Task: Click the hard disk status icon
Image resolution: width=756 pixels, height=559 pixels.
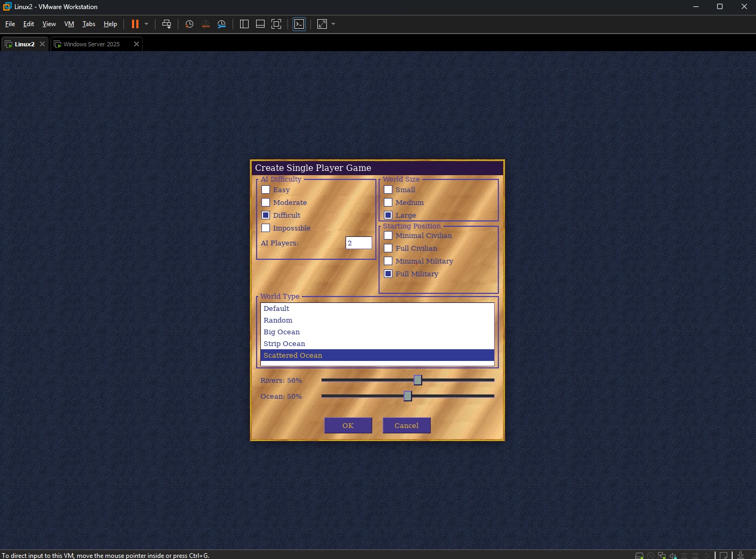Action: 639,555
